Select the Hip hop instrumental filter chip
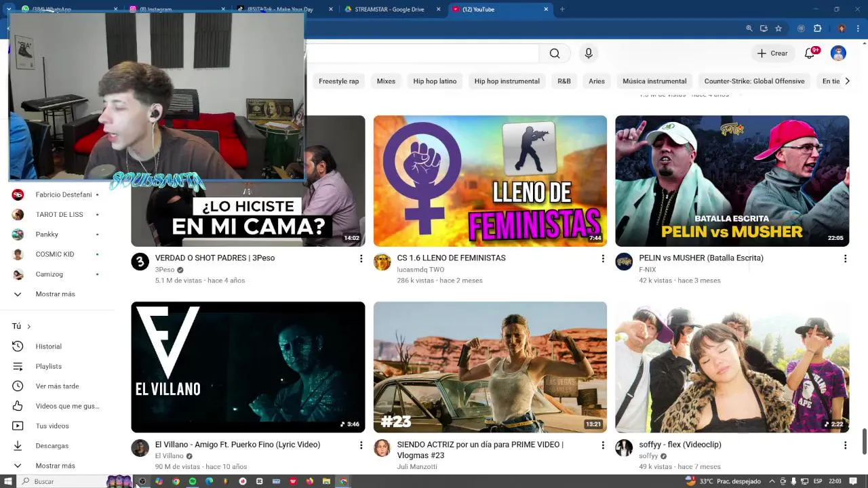The height and width of the screenshot is (488, 868). pyautogui.click(x=507, y=81)
